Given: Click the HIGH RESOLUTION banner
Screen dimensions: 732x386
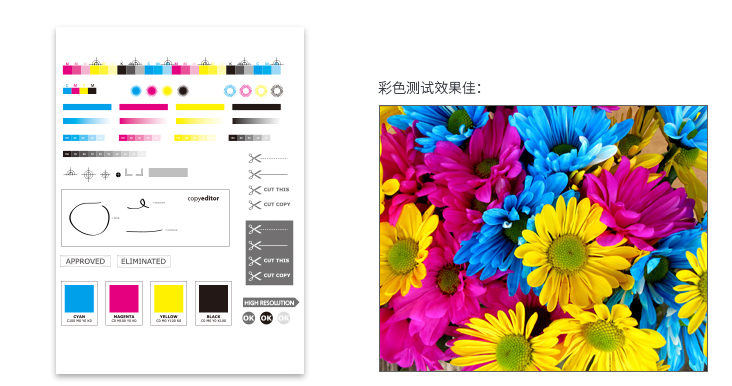Looking at the screenshot, I should click(271, 302).
